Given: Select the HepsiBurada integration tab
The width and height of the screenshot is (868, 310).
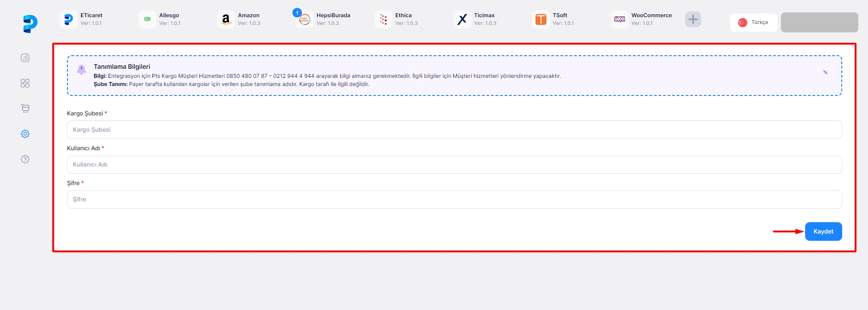Looking at the screenshot, I should point(323,19).
